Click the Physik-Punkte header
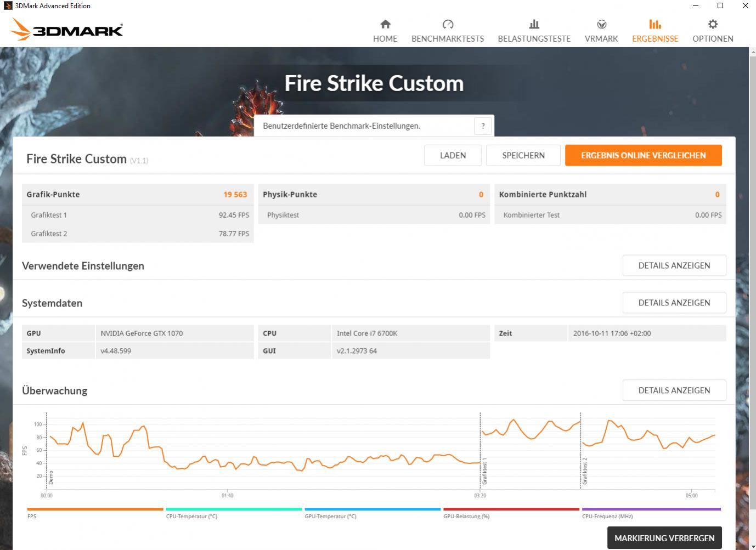756x550 pixels. pos(373,194)
